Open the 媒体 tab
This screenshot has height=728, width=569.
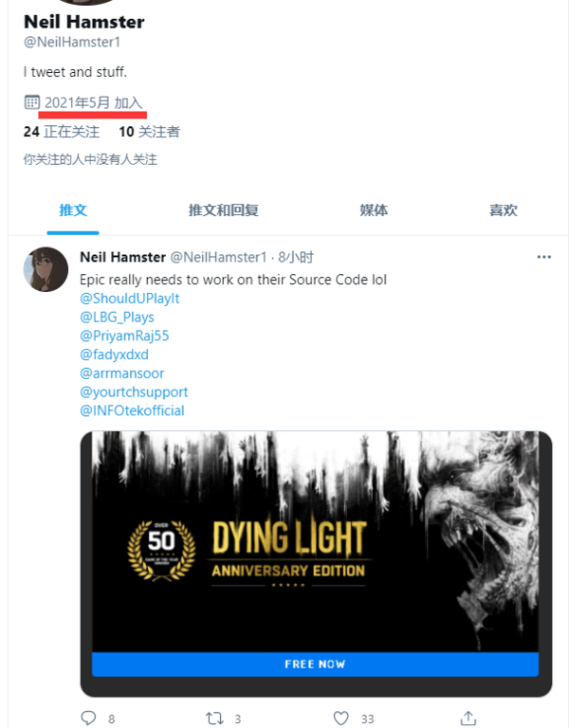point(374,210)
